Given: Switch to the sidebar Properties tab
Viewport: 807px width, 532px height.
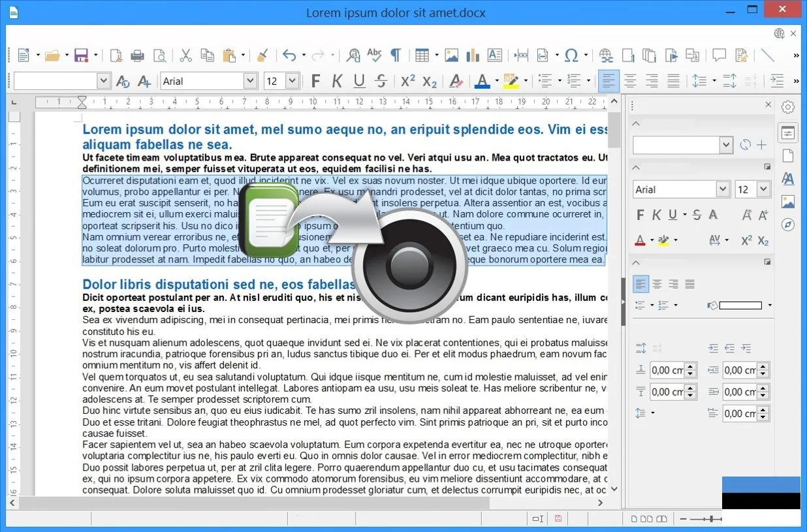Looking at the screenshot, I should point(788,133).
